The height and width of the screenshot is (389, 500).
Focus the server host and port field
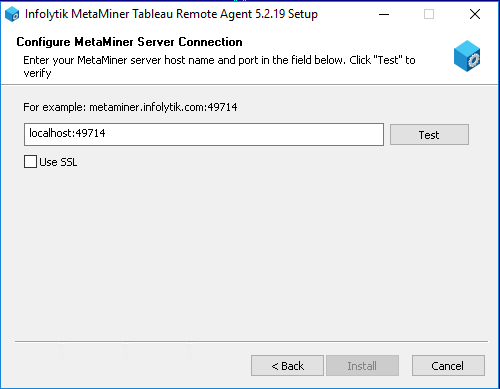204,134
